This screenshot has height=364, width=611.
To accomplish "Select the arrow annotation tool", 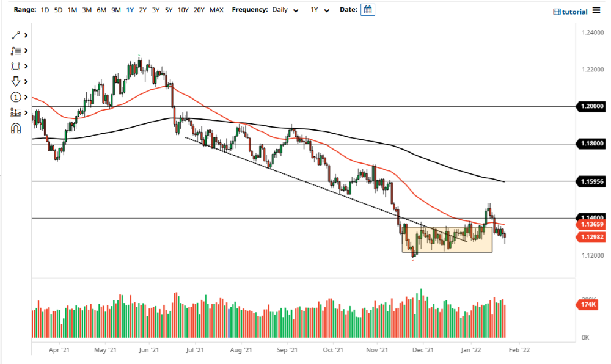I will tap(16, 81).
